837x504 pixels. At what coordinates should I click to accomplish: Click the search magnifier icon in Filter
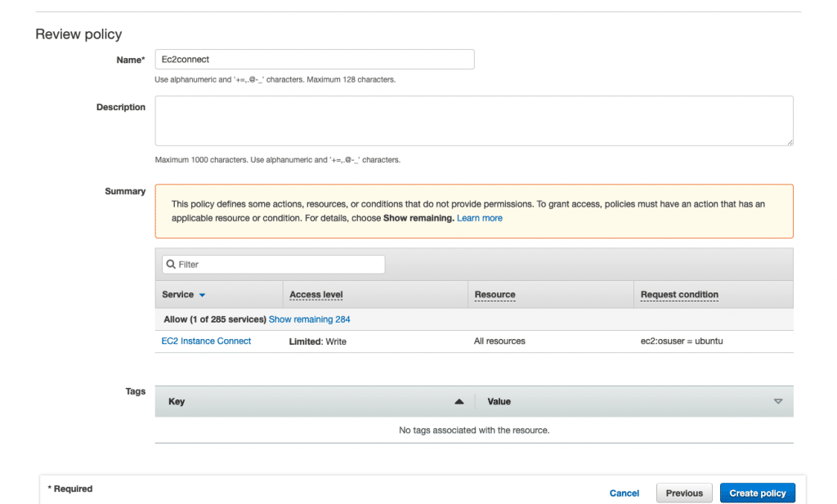[x=171, y=265]
